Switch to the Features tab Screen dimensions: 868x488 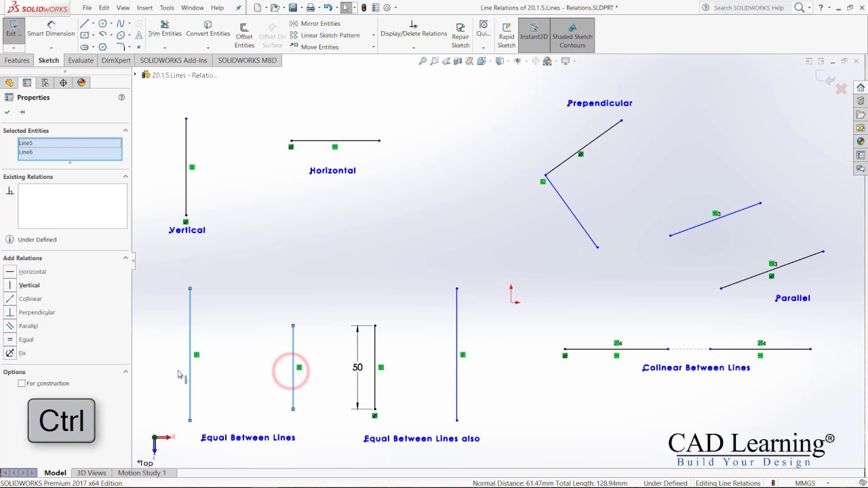tap(17, 60)
